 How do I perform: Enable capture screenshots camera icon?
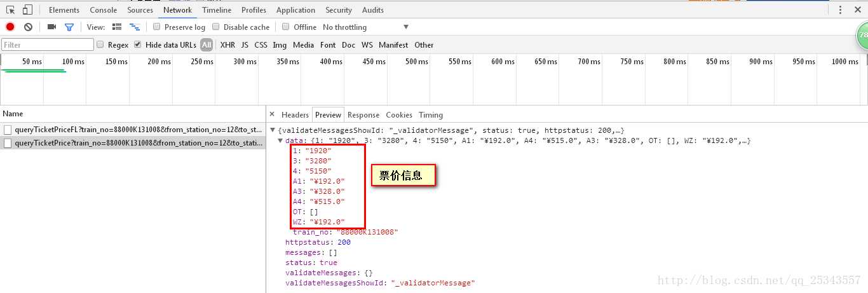(x=51, y=27)
